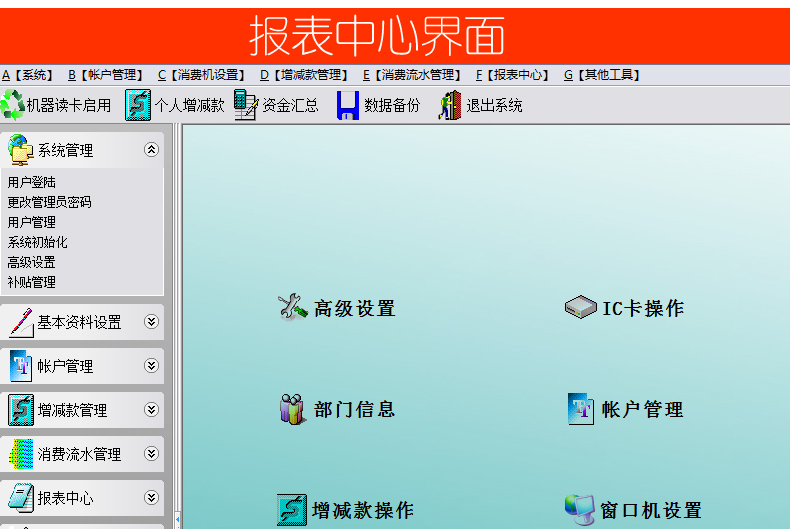Select 系统初始化 in sidebar list
790x529 pixels.
[x=38, y=242]
